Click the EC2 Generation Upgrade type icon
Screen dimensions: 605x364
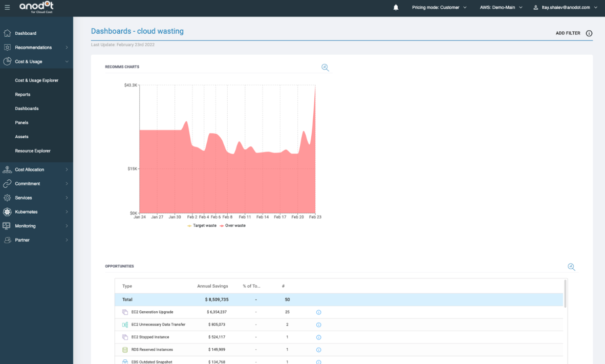pos(125,312)
